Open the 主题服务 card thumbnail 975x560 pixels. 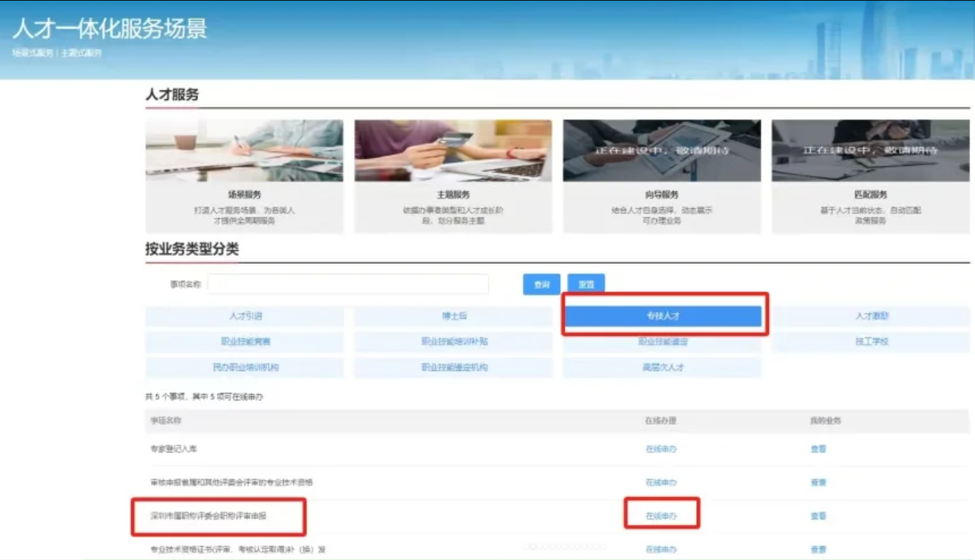click(453, 150)
